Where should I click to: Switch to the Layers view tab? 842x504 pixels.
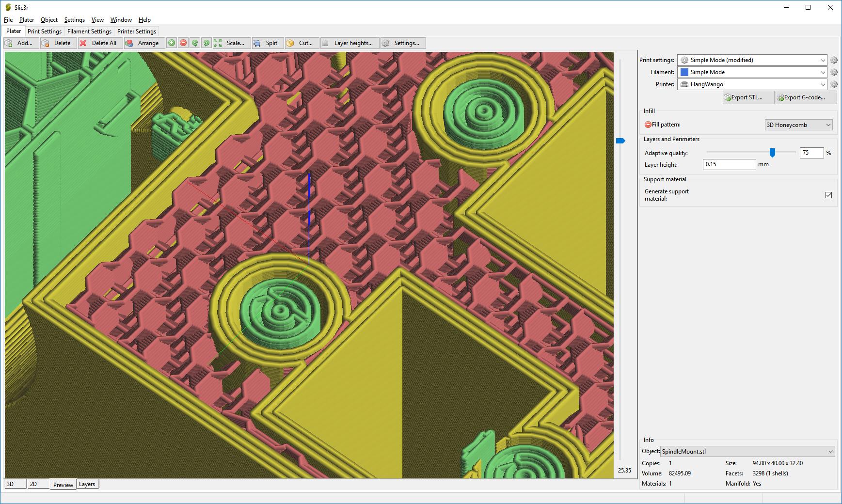[87, 484]
